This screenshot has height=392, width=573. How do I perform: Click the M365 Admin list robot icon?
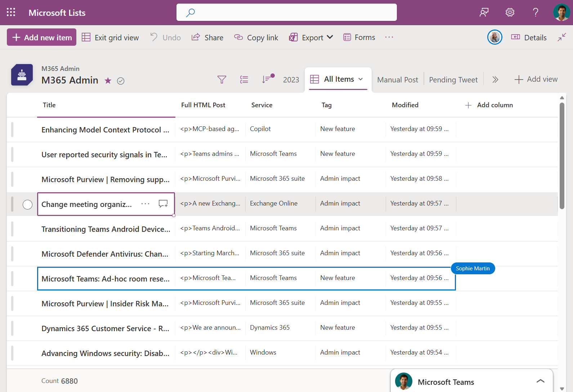(22, 75)
